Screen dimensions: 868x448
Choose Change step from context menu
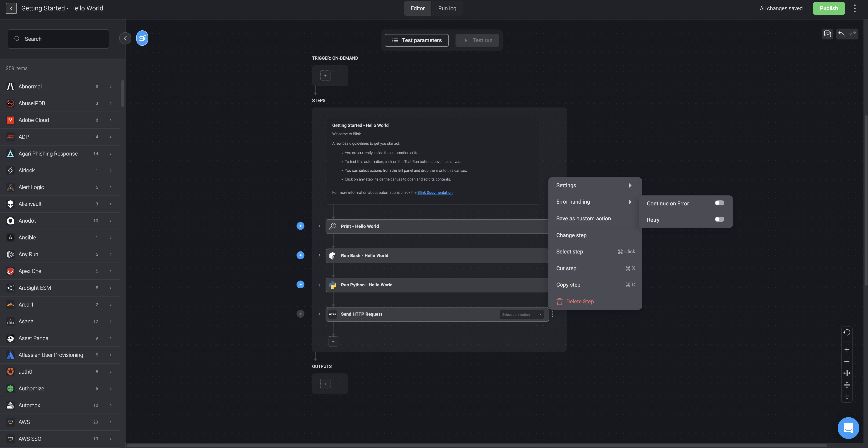(x=595, y=236)
